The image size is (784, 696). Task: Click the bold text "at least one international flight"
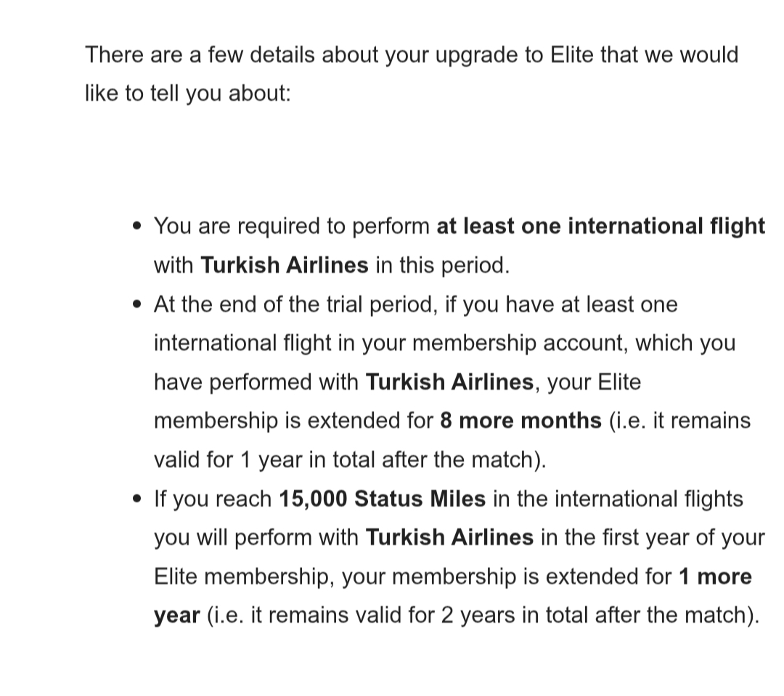[600, 226]
